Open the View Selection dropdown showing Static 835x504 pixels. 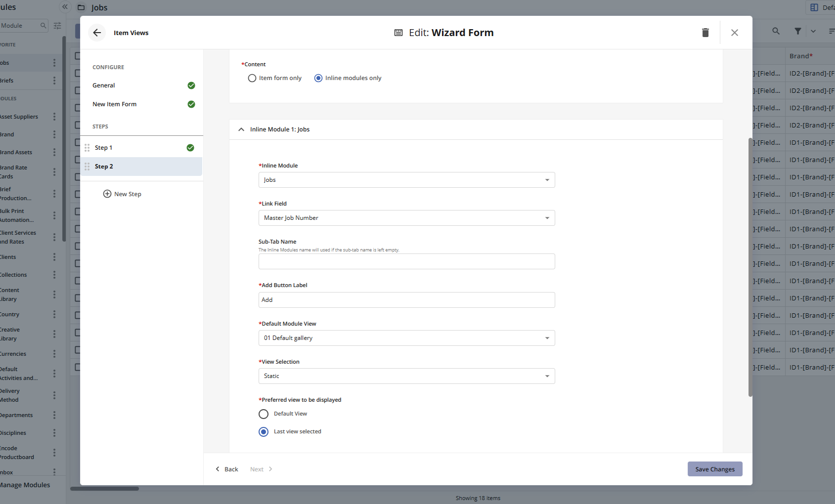tap(406, 376)
